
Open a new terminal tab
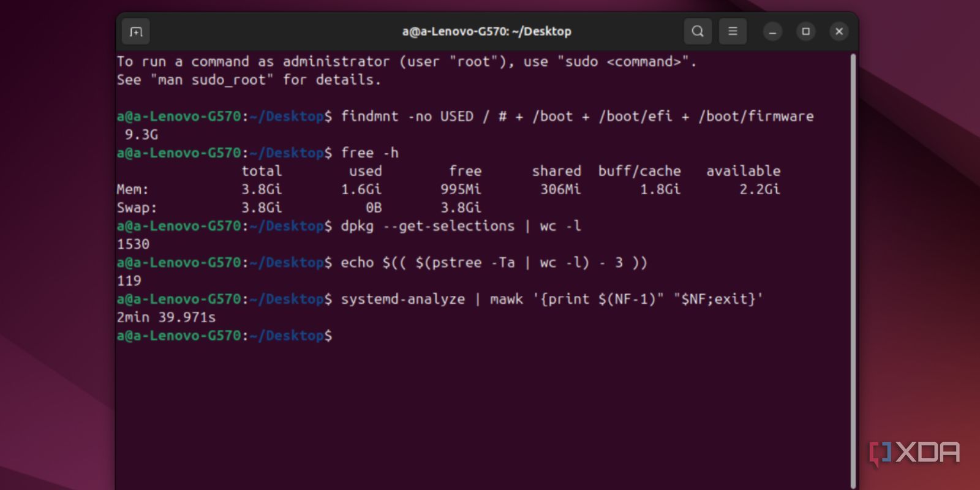(136, 32)
